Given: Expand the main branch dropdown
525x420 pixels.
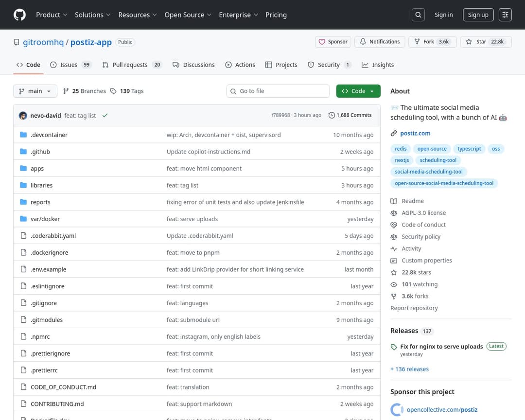Looking at the screenshot, I should 35,91.
